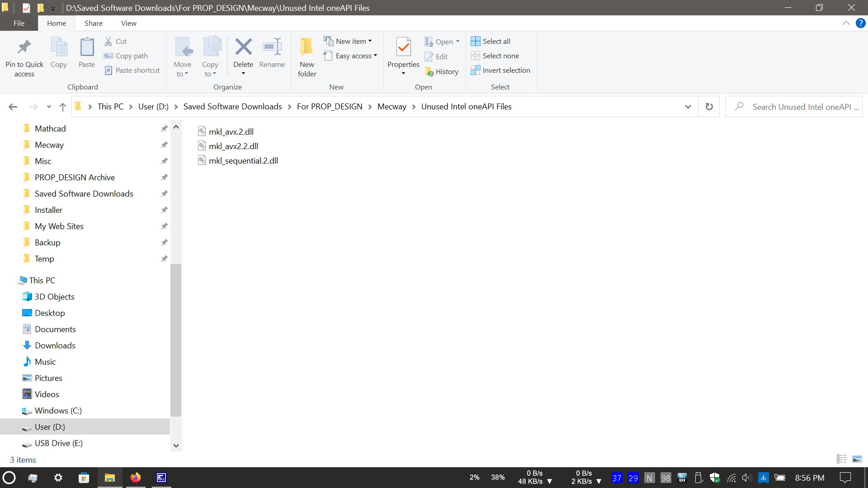Create a New folder

(307, 57)
